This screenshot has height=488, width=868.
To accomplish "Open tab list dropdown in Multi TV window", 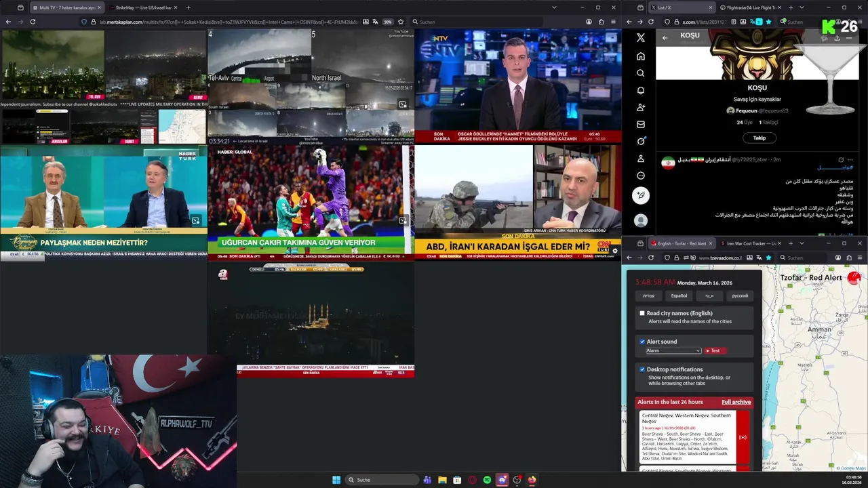I will point(554,7).
